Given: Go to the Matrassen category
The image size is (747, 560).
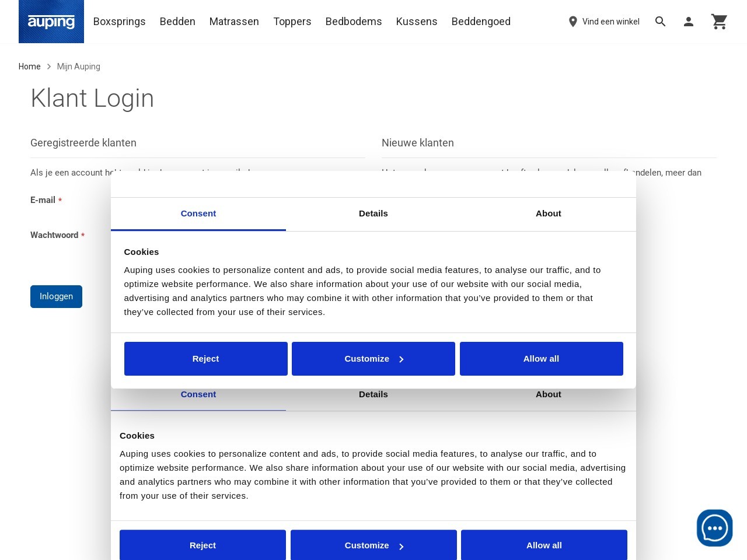Looking at the screenshot, I should tap(234, 22).
